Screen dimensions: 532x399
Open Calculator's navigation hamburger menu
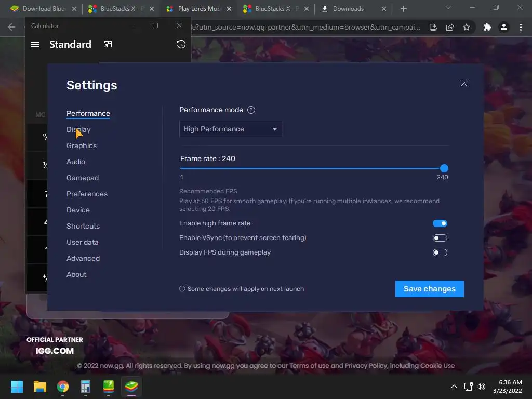[35, 45]
